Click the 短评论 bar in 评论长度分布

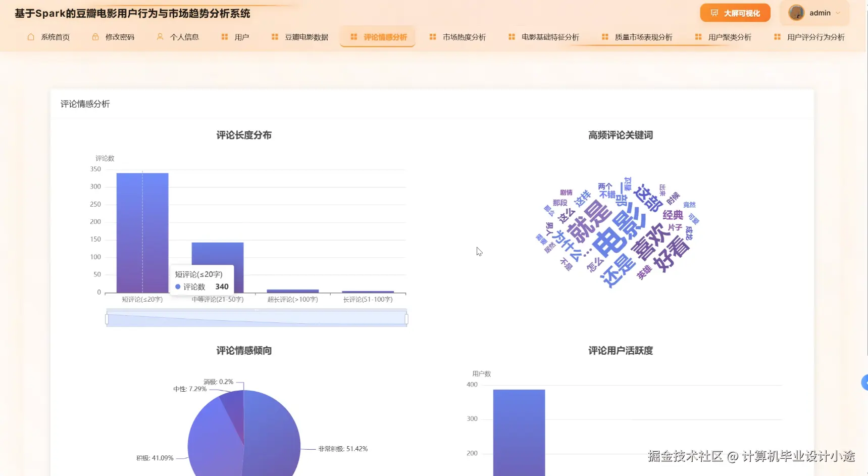pyautogui.click(x=142, y=232)
